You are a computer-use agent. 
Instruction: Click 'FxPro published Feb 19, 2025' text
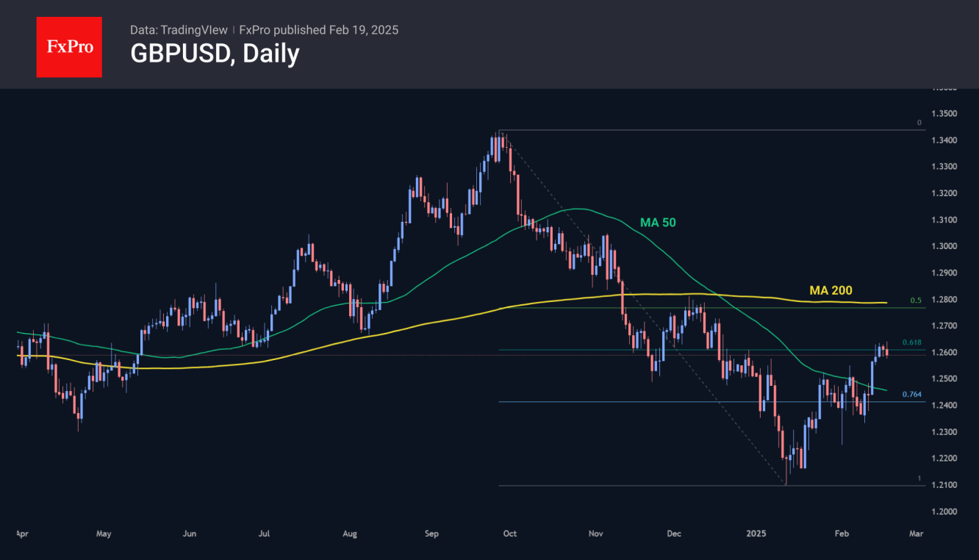319,30
